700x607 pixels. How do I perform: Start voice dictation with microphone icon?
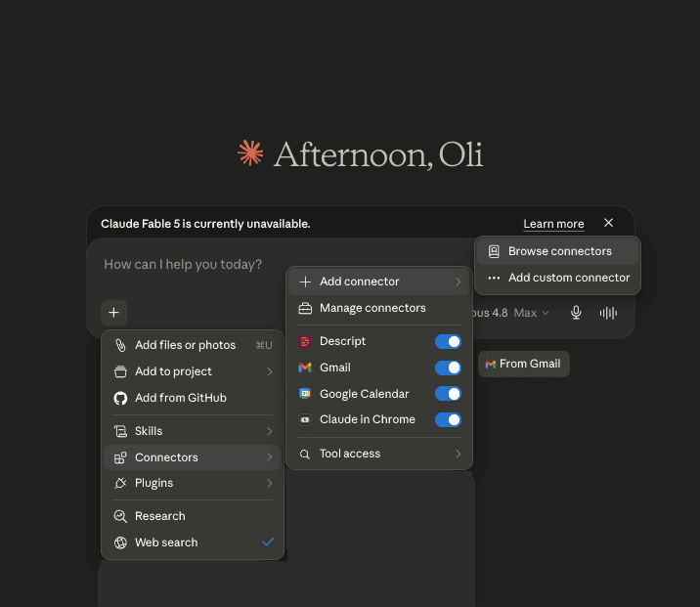click(577, 313)
